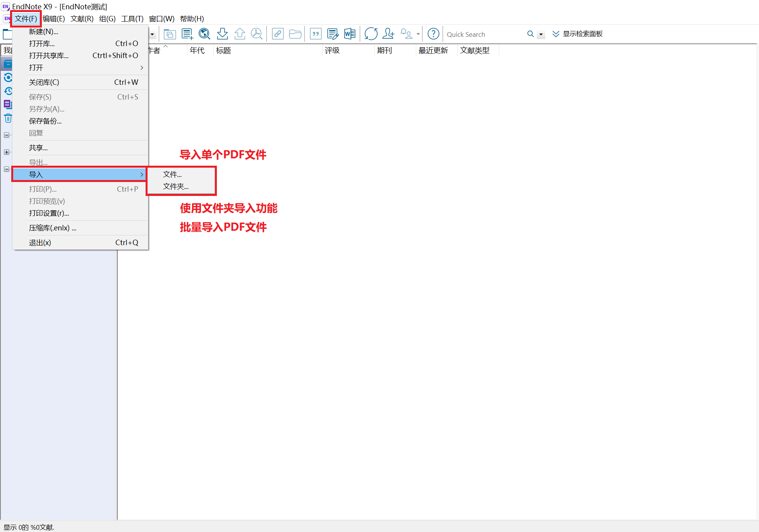
Task: Sort by 期刊 column header
Action: tap(395, 50)
